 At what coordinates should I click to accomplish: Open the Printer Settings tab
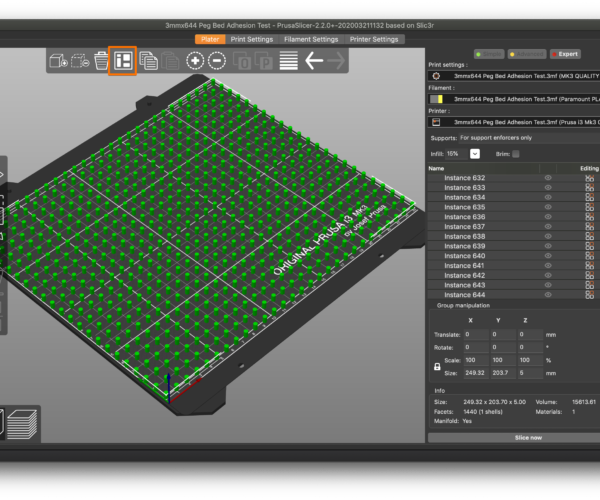pos(374,39)
